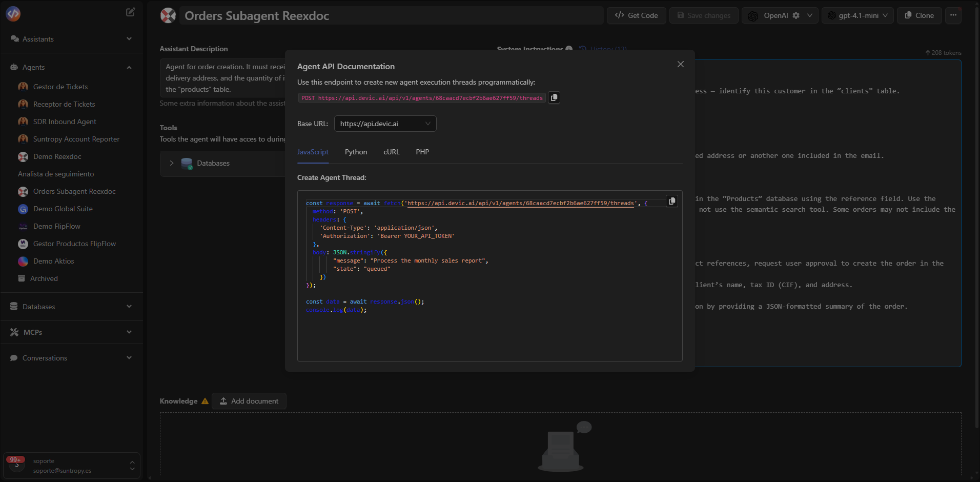Copy the API endpoint URL

[554, 97]
